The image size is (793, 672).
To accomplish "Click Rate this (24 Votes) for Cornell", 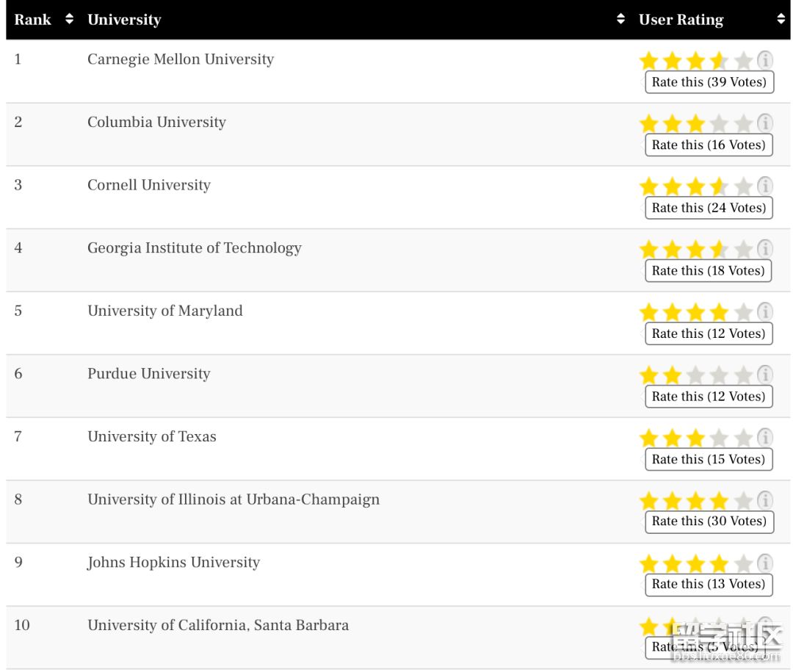I will (709, 208).
